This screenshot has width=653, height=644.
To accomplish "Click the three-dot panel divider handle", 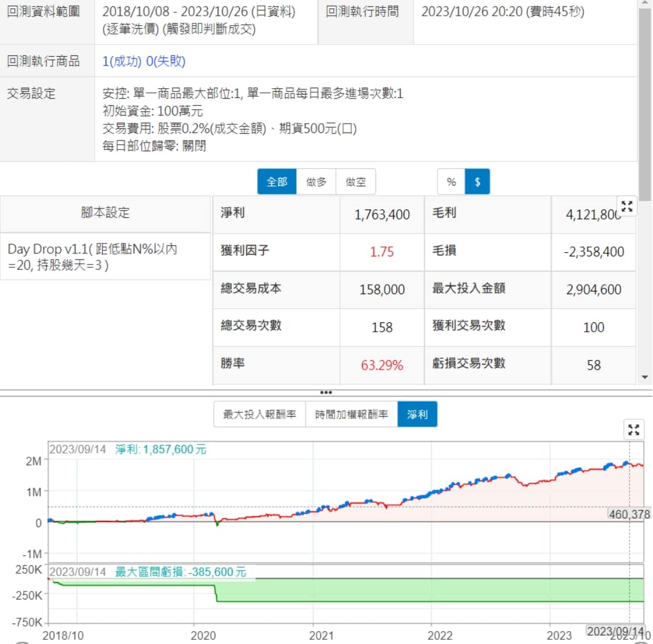I will 326,392.
